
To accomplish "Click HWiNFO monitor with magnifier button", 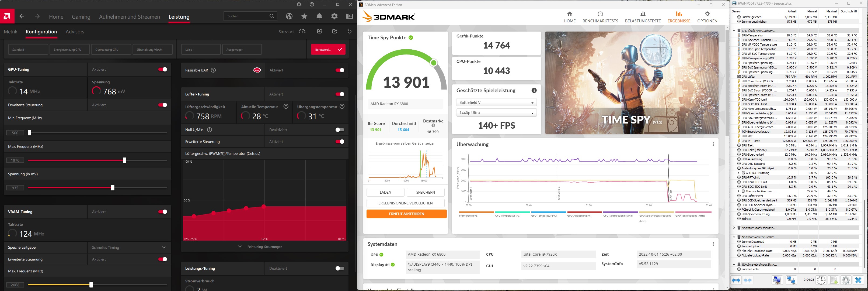I will tap(777, 280).
